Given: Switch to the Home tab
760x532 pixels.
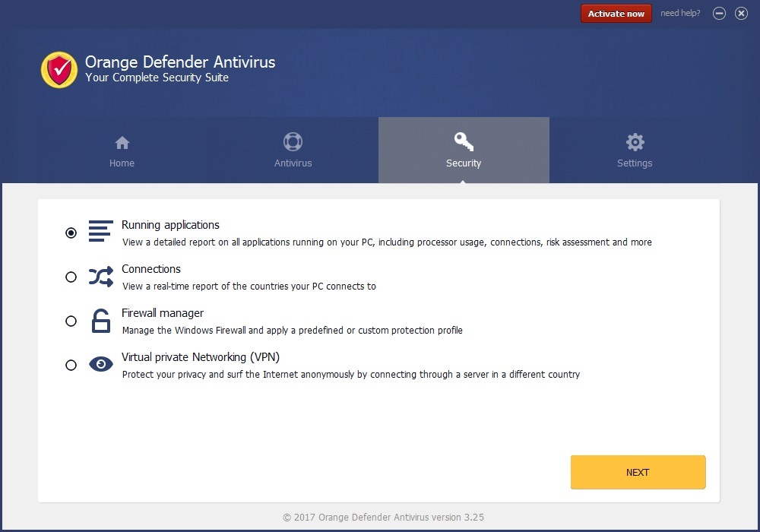Looking at the screenshot, I should (122, 150).
